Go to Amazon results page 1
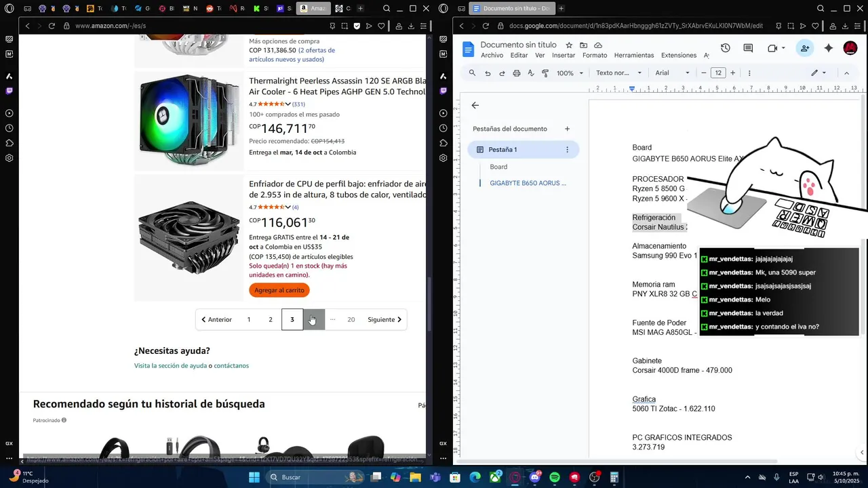Image resolution: width=868 pixels, height=488 pixels. pos(249,319)
